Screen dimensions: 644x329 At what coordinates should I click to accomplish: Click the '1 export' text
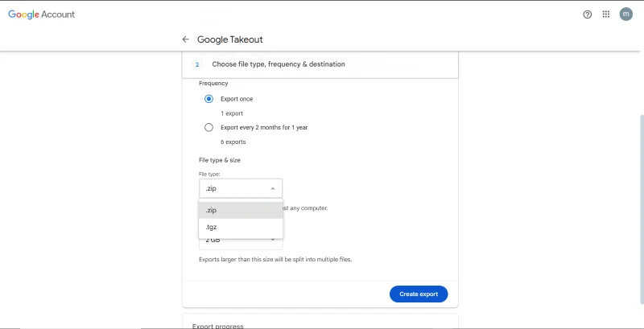(x=232, y=113)
